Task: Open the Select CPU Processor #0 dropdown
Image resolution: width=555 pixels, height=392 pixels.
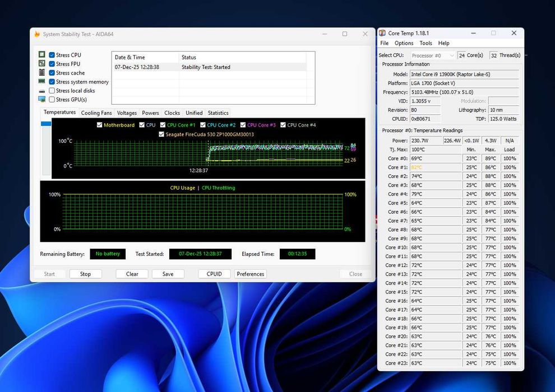Action: click(x=432, y=55)
